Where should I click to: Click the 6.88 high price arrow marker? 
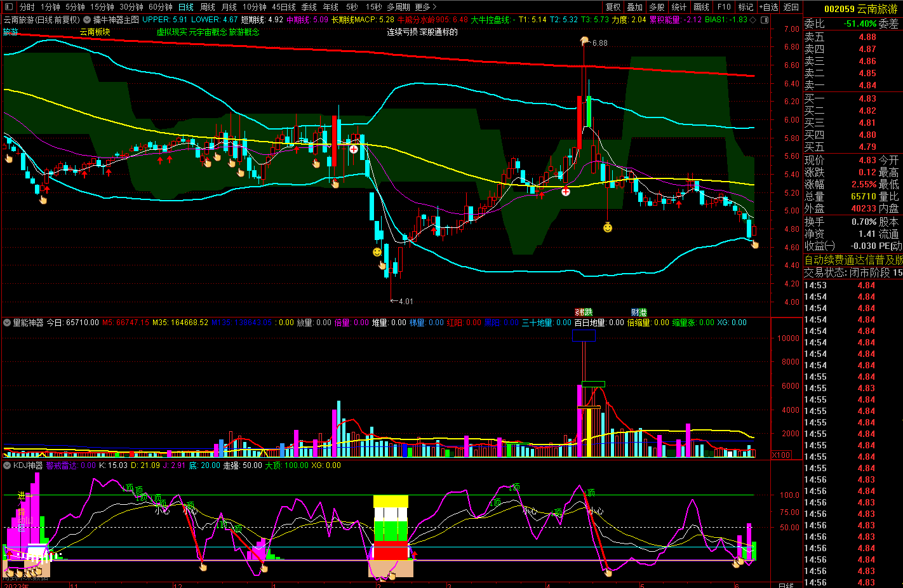tap(584, 42)
